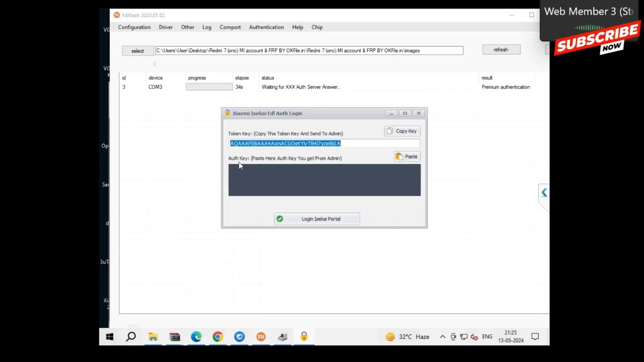The image size is (644, 362).
Task: Click the 'device' column header
Action: pyautogui.click(x=155, y=78)
